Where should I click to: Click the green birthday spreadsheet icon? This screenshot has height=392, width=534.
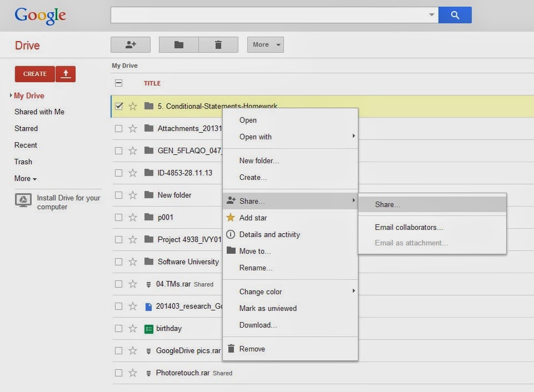pyautogui.click(x=149, y=329)
